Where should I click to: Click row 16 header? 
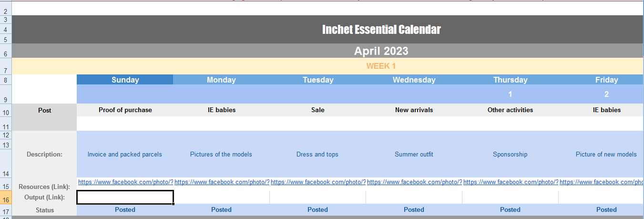point(6,199)
